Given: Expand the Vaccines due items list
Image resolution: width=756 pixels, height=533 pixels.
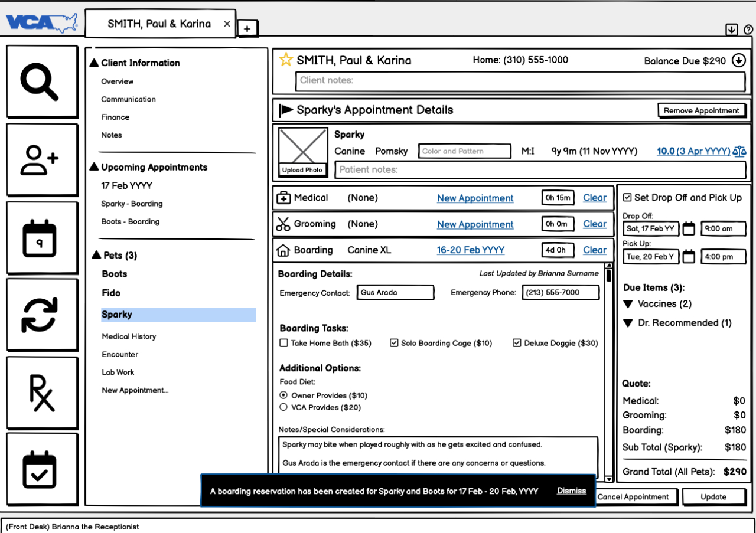Looking at the screenshot, I should (x=628, y=304).
